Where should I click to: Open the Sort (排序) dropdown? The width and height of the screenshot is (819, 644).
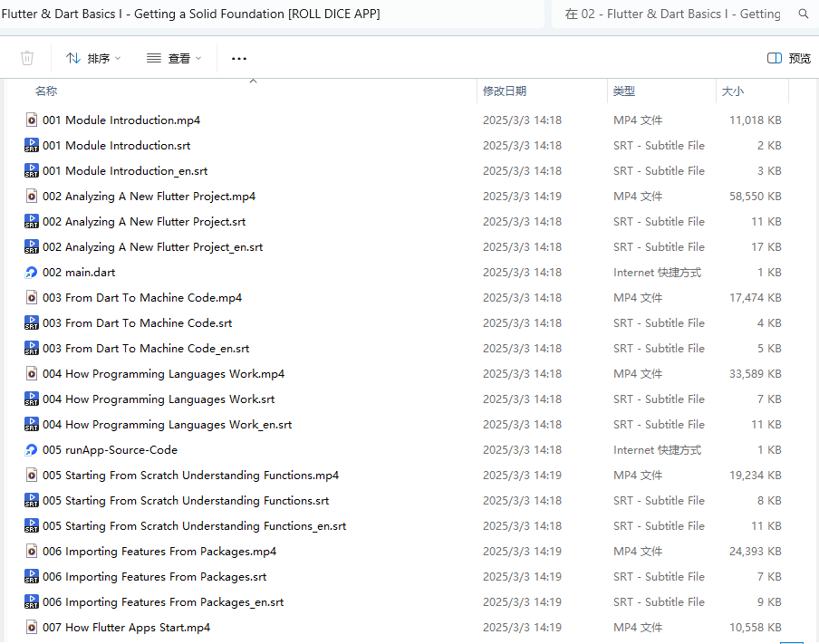(93, 58)
